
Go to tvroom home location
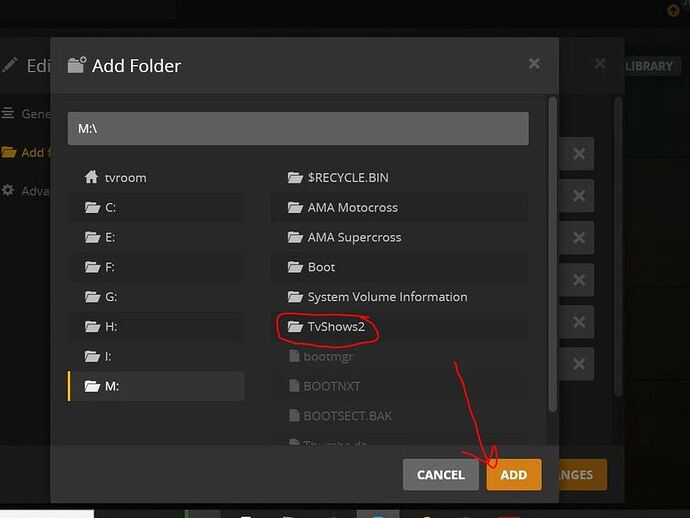tap(156, 178)
